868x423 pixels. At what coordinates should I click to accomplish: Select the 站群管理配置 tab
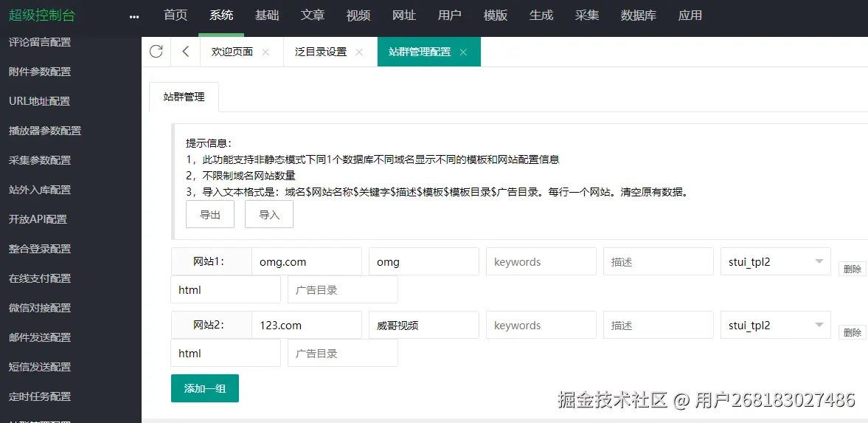pyautogui.click(x=420, y=52)
